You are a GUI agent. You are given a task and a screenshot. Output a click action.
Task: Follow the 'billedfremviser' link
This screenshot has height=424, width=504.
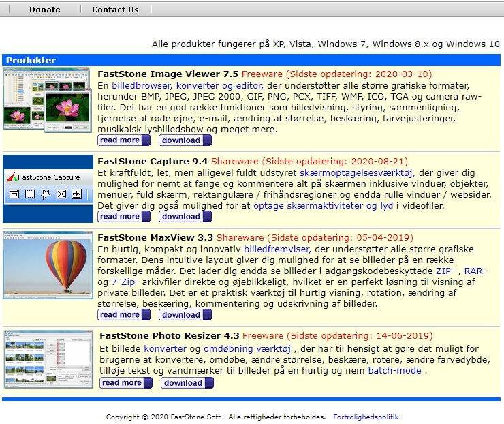[277, 249]
